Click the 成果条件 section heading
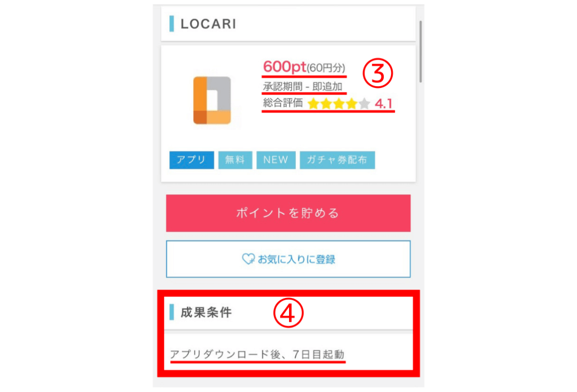The image size is (577, 392). pyautogui.click(x=206, y=313)
